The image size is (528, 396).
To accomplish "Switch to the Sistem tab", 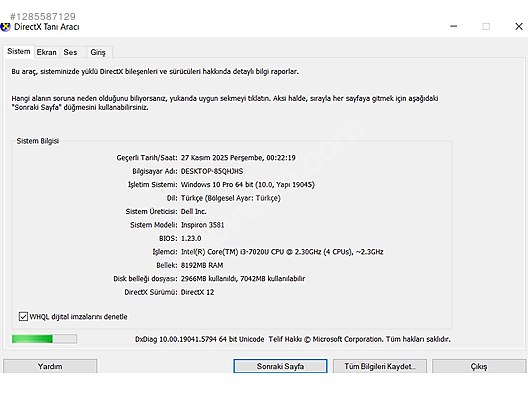I will [x=19, y=52].
